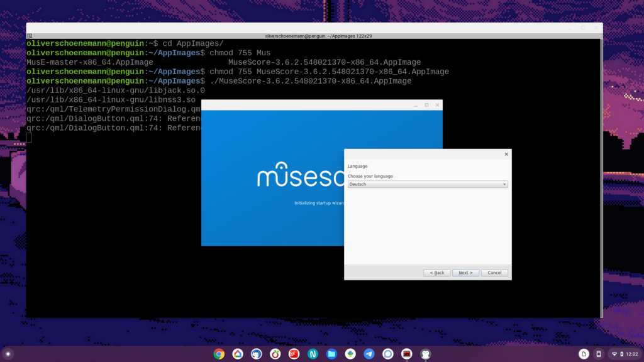Click the MuseScore logo on the splash screen
Screen dimensions: 644x362
301,175
